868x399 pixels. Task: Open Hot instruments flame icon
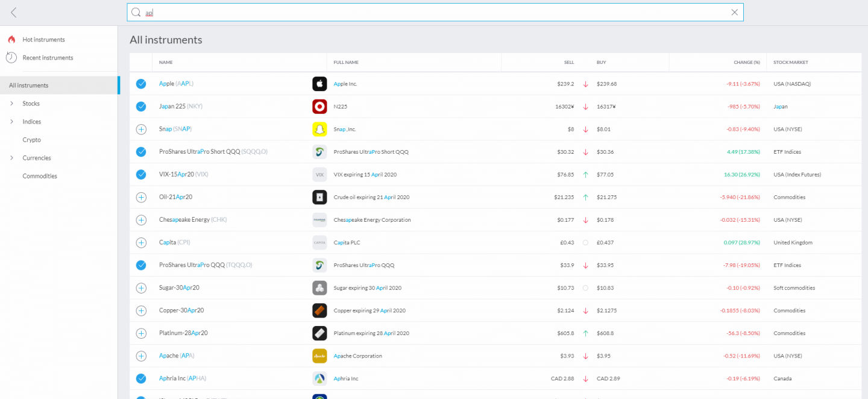(x=11, y=39)
